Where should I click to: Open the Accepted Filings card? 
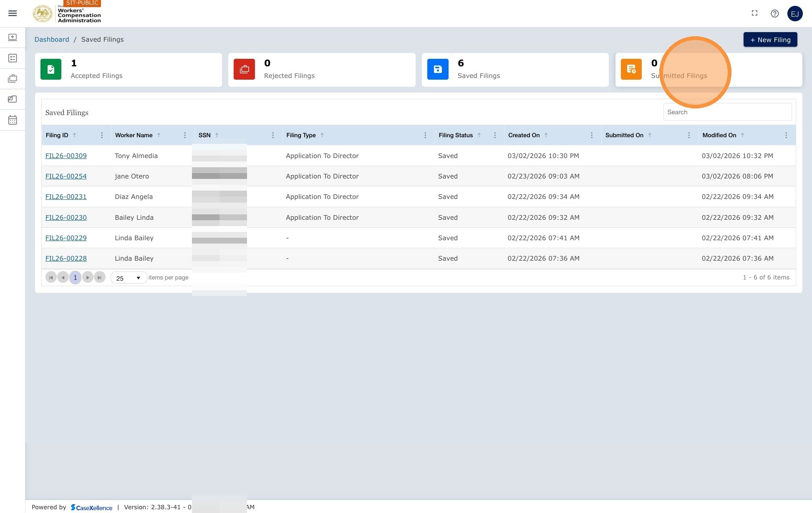tap(129, 70)
